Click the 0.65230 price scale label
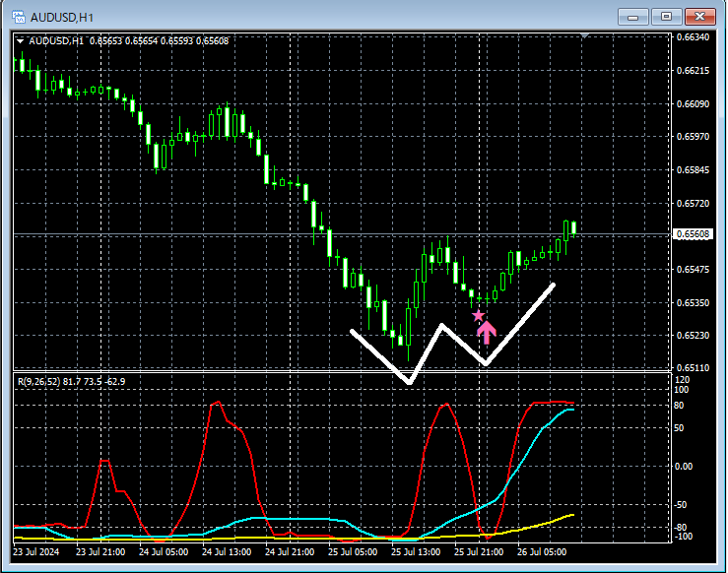The height and width of the screenshot is (573, 728). point(694,335)
